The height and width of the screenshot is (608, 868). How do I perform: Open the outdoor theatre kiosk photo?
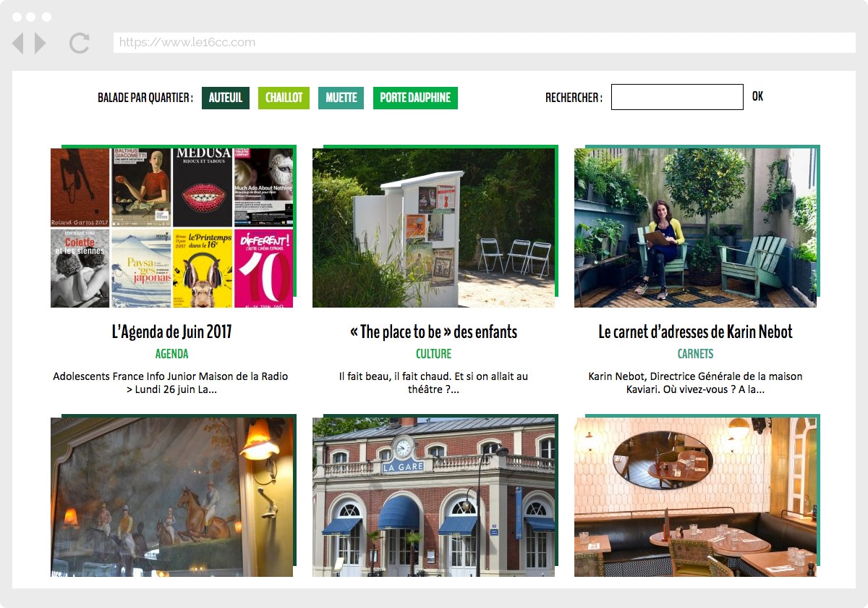tap(433, 227)
